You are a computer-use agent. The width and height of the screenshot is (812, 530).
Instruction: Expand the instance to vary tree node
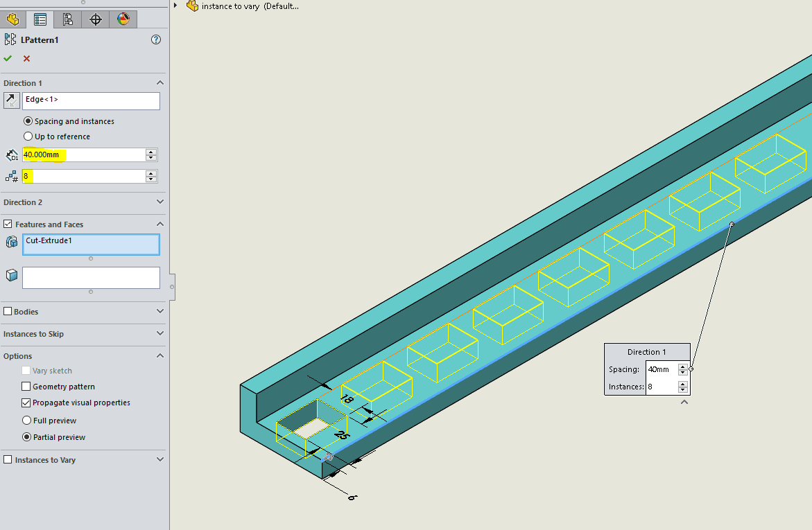pos(176,6)
